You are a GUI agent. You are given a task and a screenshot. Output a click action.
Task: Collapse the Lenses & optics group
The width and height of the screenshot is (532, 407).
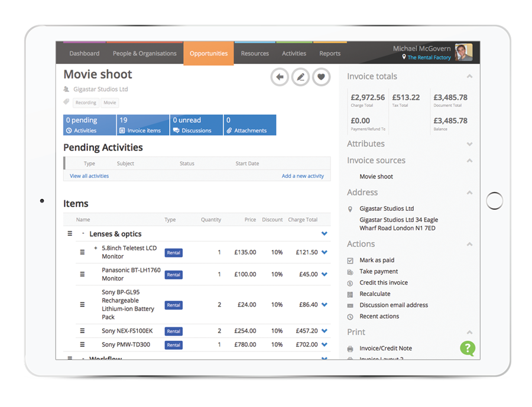tap(83, 233)
